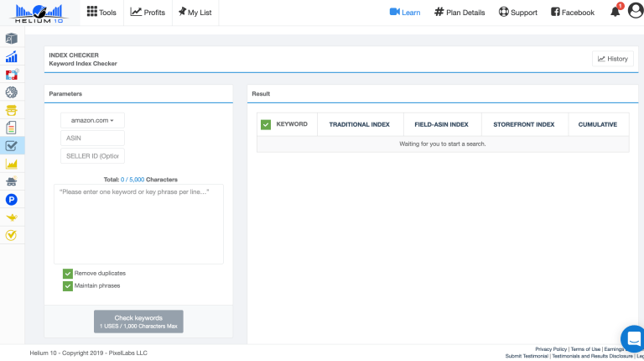The width and height of the screenshot is (644, 361).
Task: Toggle the KEYWORD column select-all checkbox
Action: [x=266, y=124]
